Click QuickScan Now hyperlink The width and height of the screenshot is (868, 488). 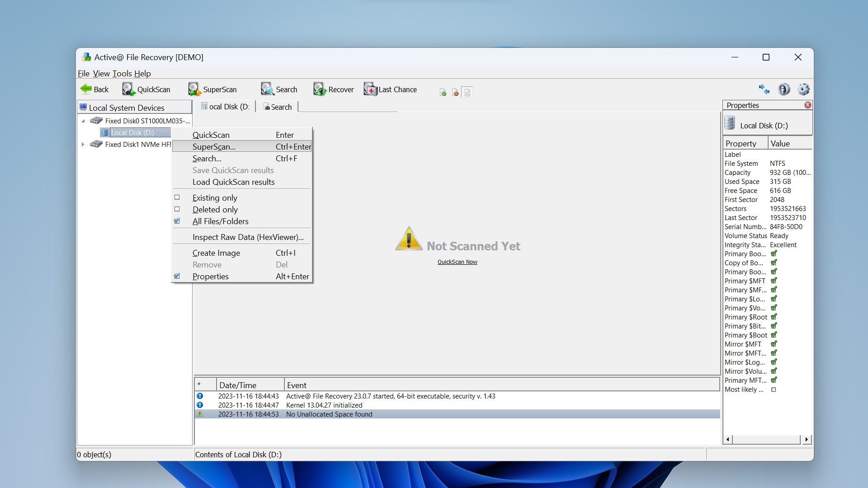click(457, 262)
